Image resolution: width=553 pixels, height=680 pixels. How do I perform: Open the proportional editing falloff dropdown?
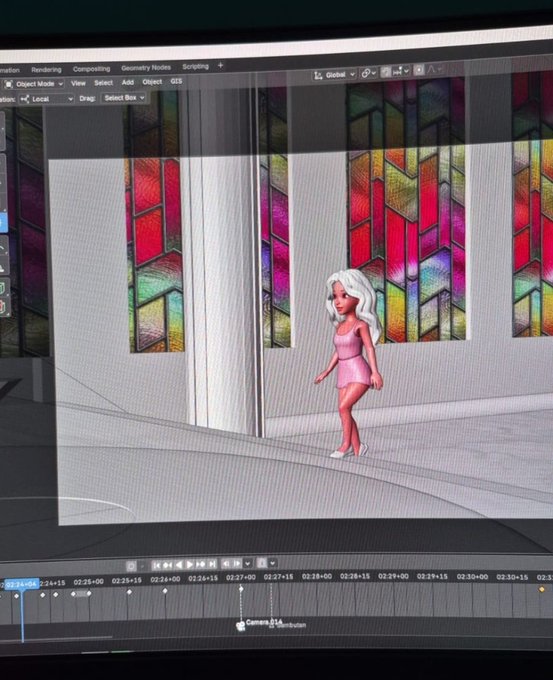click(x=435, y=69)
